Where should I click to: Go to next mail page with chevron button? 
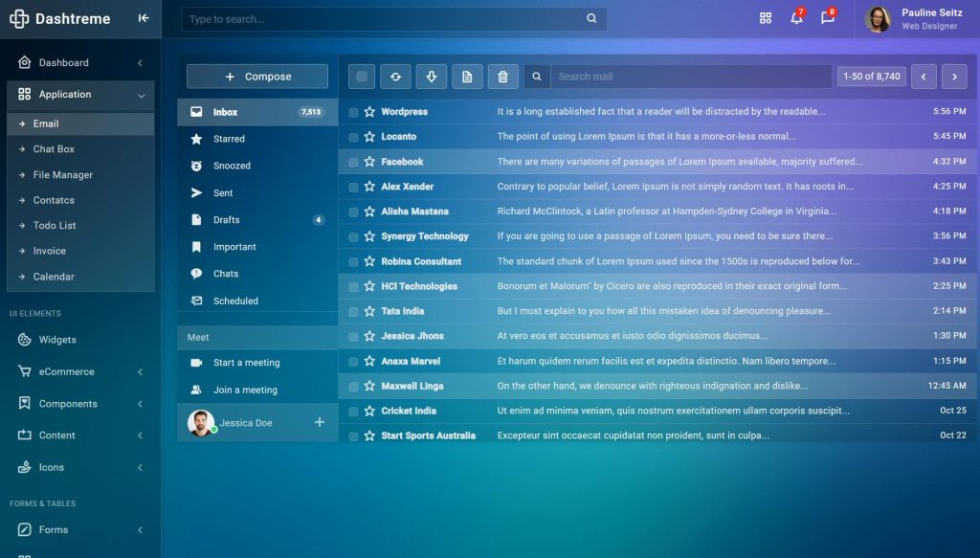[954, 76]
